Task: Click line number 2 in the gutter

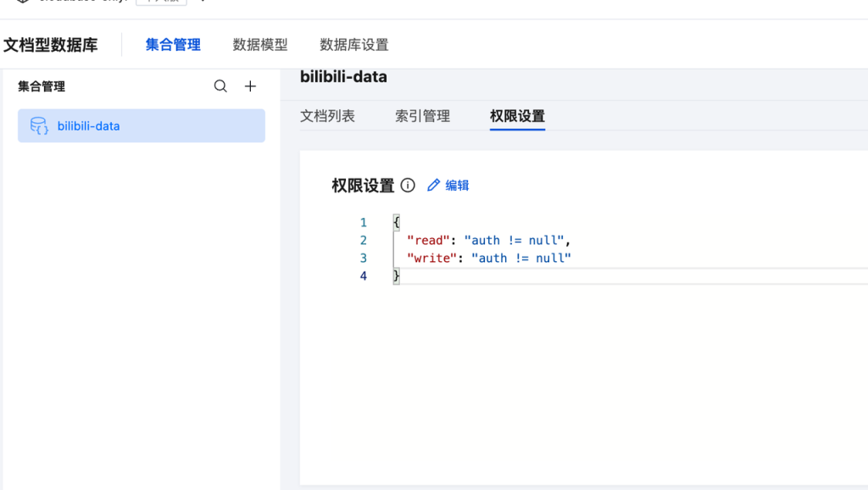Action: tap(364, 240)
